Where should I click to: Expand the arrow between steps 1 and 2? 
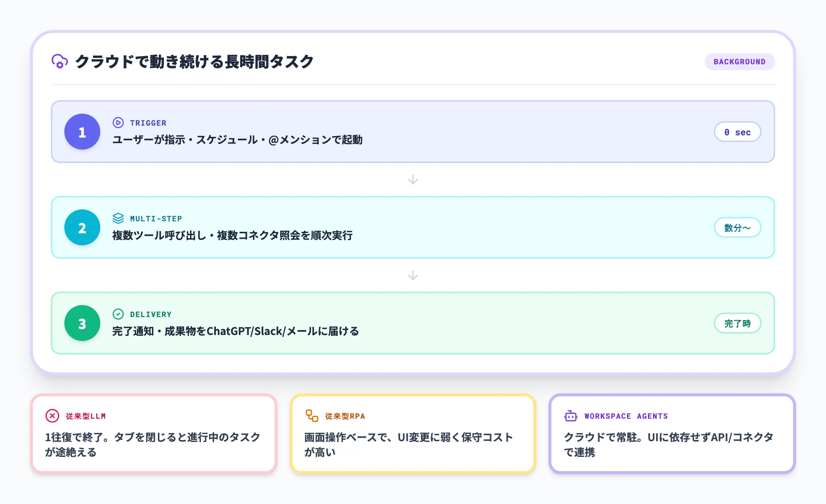point(413,179)
